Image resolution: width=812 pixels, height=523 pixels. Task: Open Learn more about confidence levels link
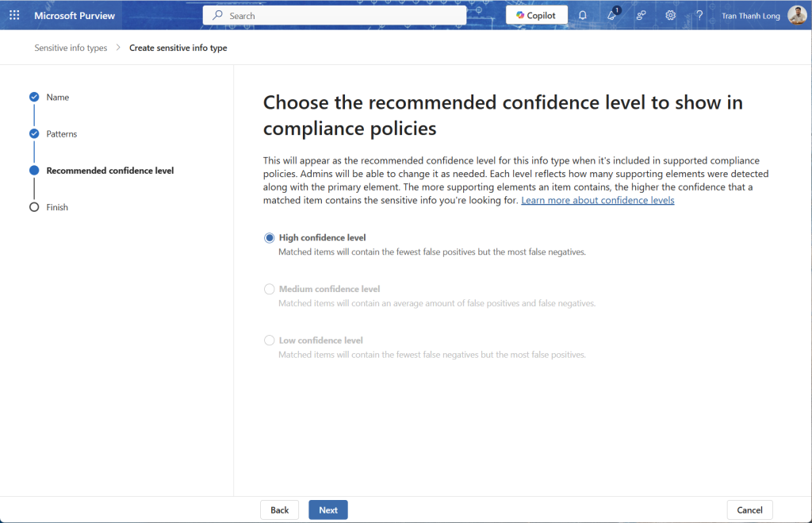pos(597,201)
